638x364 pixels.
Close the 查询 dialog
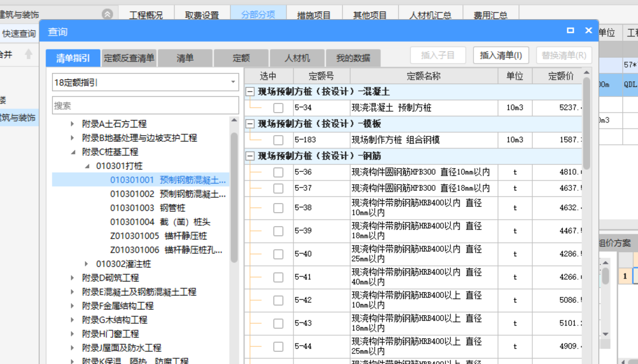point(588,30)
